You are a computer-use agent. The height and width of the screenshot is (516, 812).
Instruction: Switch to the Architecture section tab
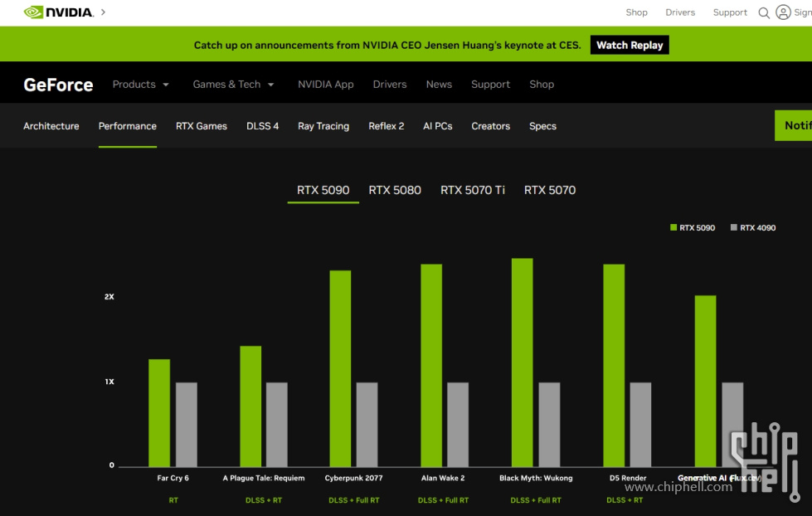click(x=51, y=126)
